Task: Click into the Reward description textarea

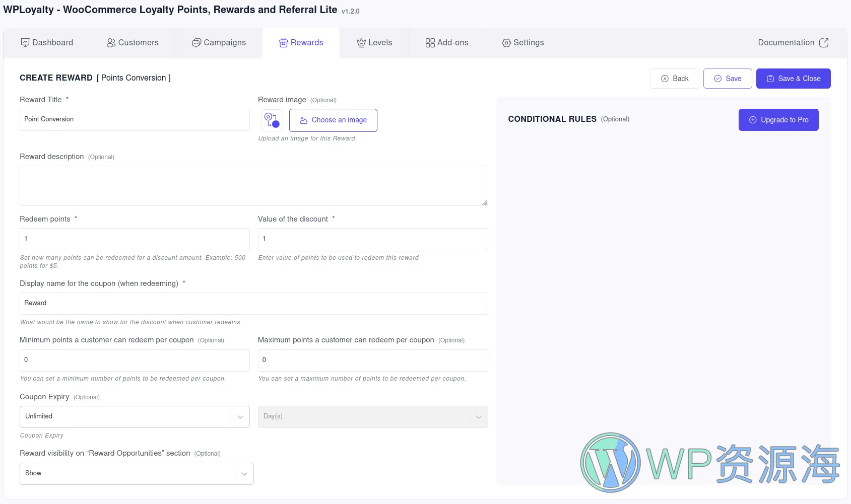Action: pos(254,186)
